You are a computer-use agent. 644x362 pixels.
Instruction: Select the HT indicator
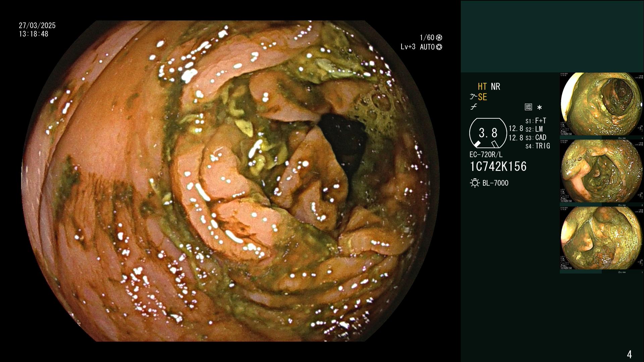click(x=482, y=86)
